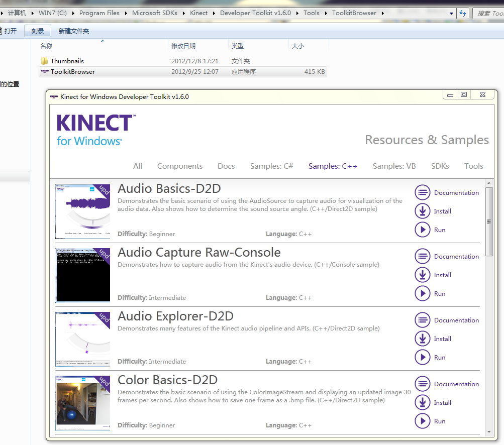
Task: Run the Color Basics-D2D sample
Action: (422, 421)
